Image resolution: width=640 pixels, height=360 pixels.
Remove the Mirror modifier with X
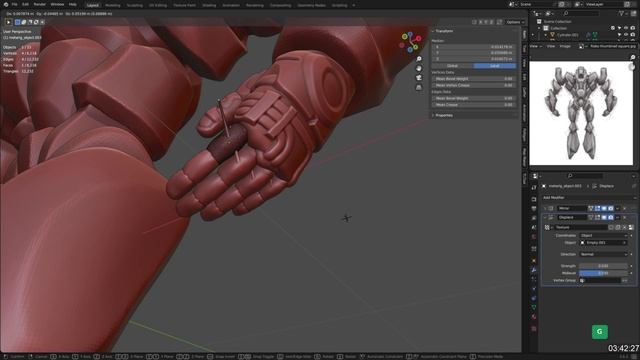point(624,209)
